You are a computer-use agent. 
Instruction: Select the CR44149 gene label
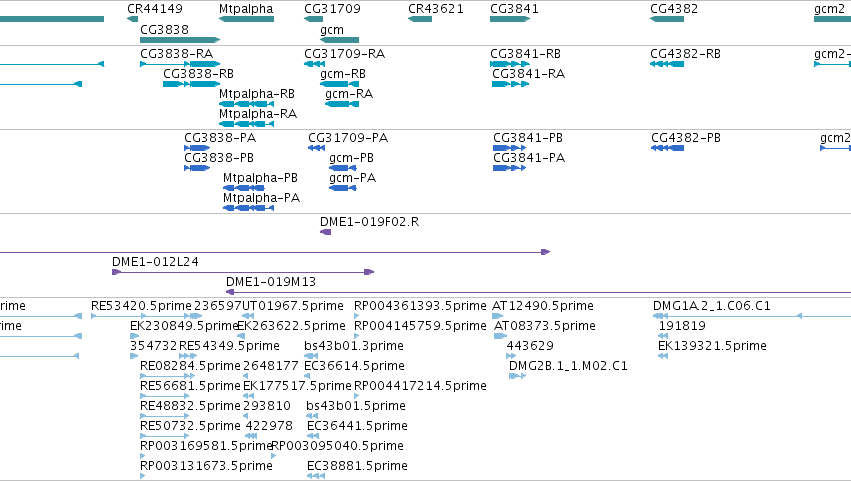(x=155, y=9)
